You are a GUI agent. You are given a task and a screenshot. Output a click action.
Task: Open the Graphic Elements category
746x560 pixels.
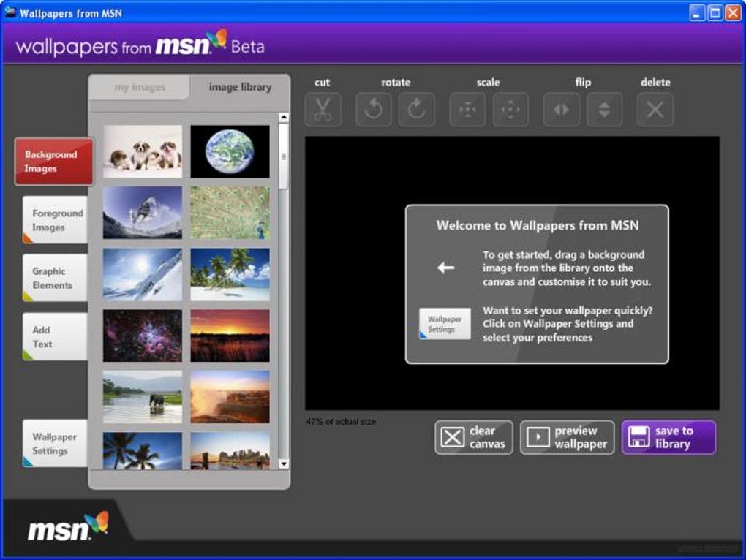55,278
